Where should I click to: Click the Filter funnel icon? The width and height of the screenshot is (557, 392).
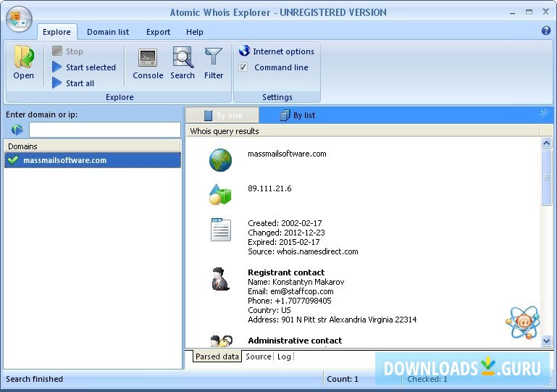214,57
